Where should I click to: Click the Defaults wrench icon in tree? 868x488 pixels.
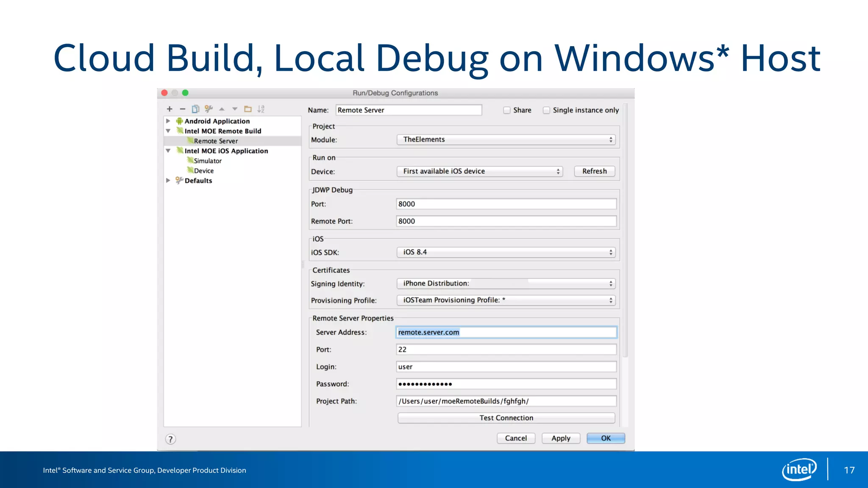coord(180,180)
